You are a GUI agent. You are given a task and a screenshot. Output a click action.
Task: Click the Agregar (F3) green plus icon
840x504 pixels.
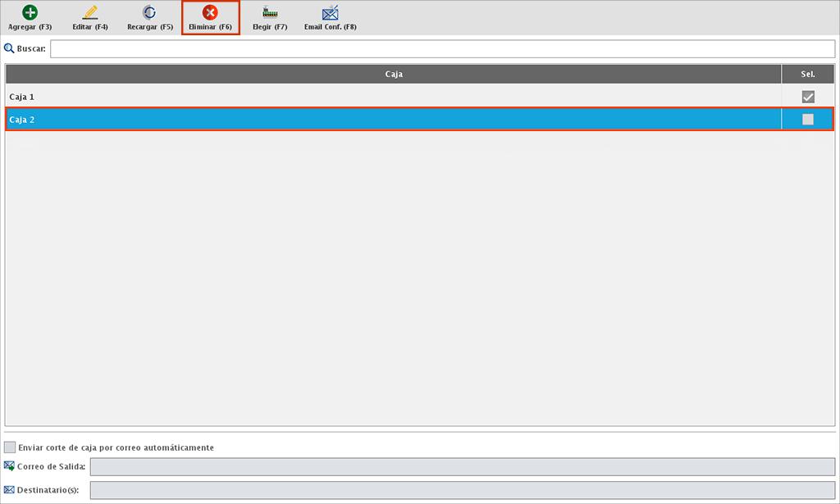tap(30, 12)
